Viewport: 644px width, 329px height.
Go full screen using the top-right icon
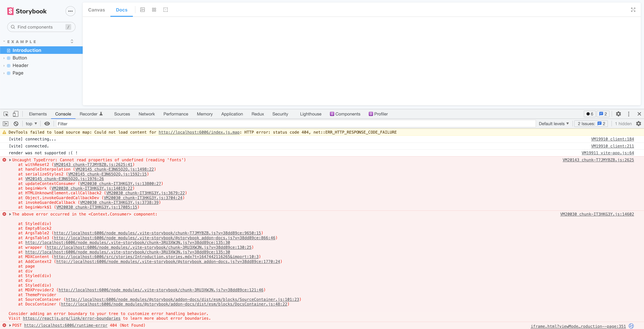633,10
